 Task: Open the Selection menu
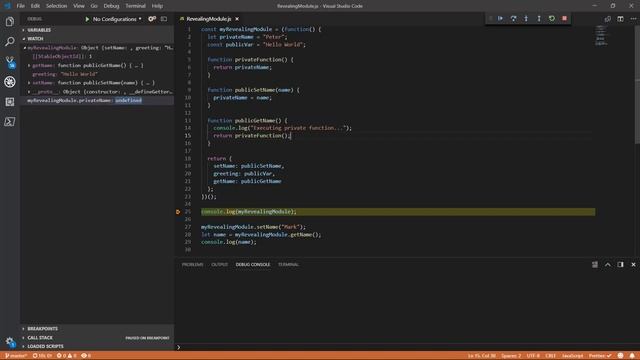(56, 6)
